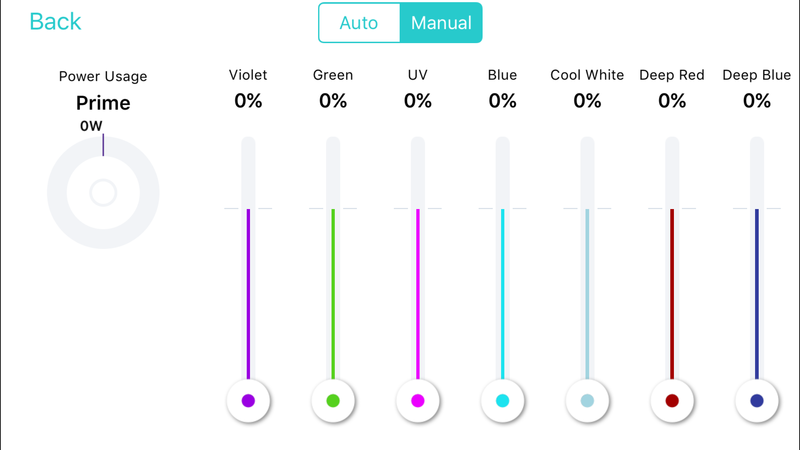Go back using the Back link
Image resolution: width=800 pixels, height=450 pixels.
click(55, 21)
